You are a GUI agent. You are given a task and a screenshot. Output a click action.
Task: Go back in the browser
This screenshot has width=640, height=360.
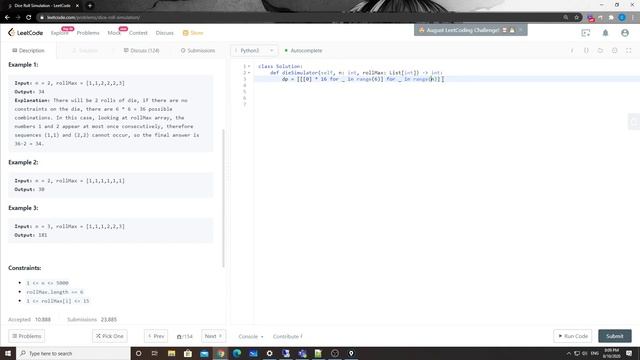(x=7, y=17)
